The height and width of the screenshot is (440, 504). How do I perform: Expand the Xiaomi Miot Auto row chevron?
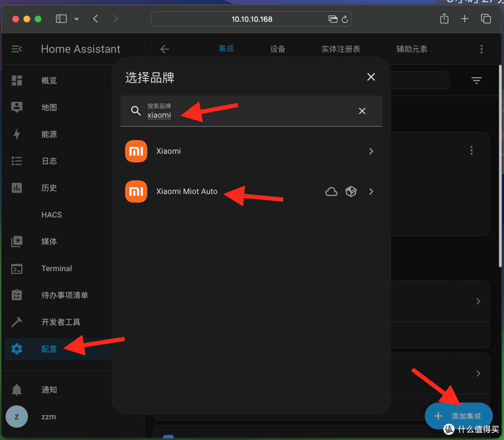371,192
